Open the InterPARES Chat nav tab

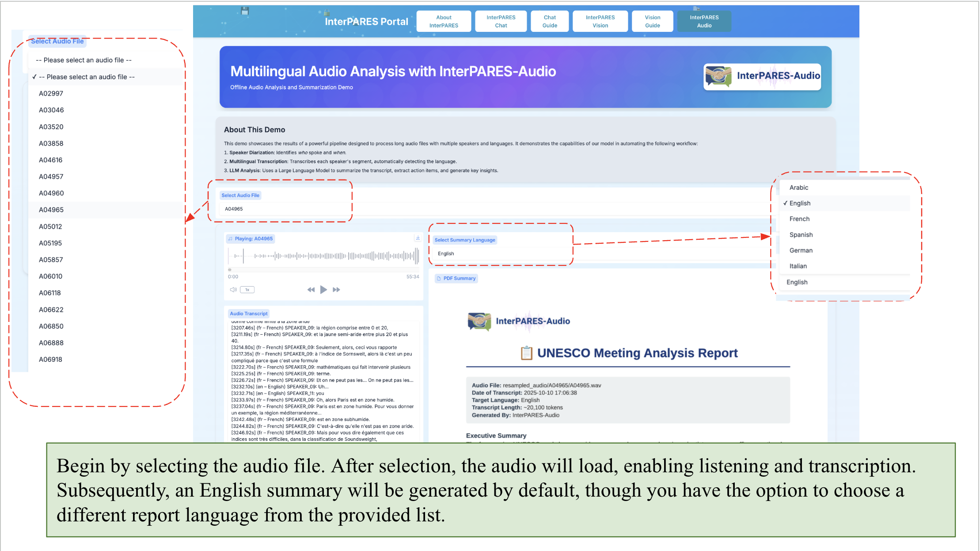point(501,21)
